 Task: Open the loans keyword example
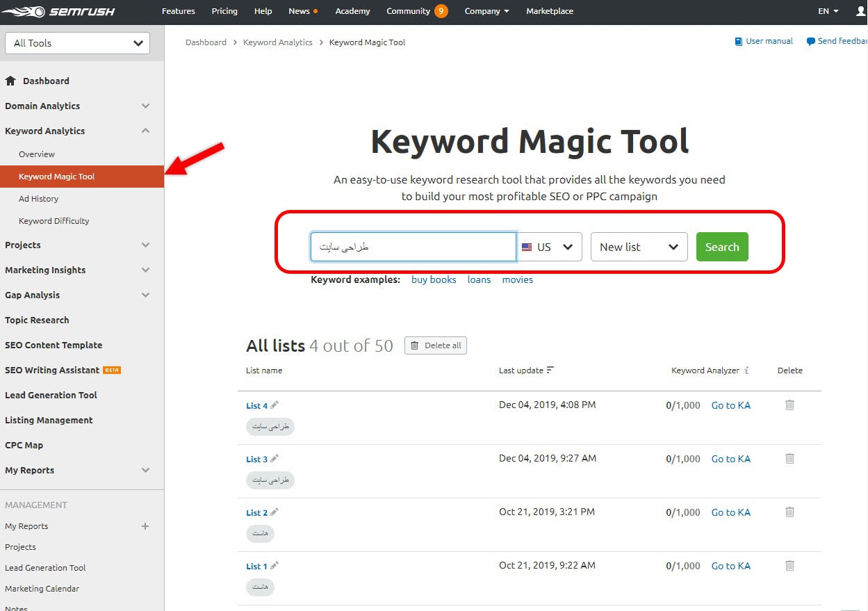point(479,279)
